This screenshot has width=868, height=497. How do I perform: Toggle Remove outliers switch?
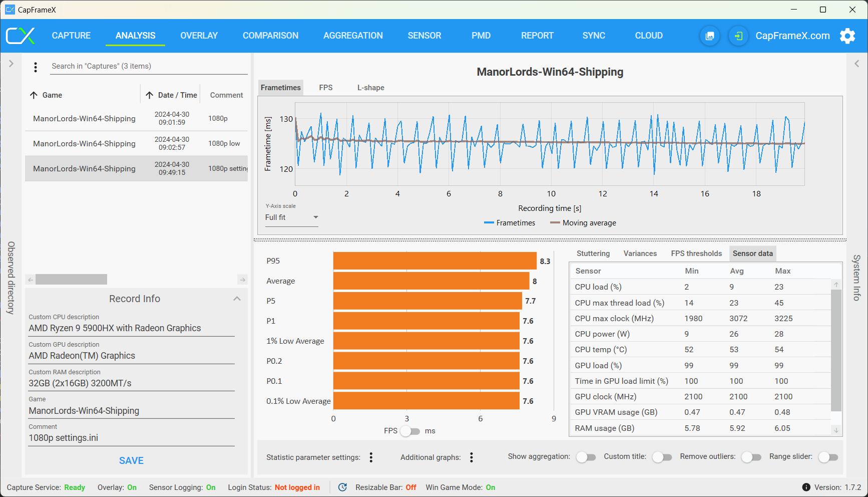point(751,457)
